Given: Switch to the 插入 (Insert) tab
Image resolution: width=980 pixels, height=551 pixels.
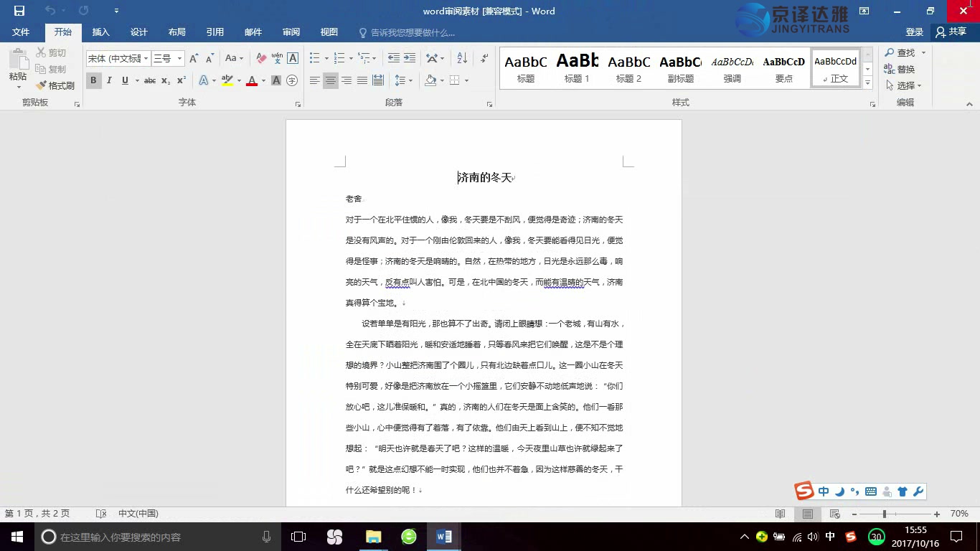Looking at the screenshot, I should coord(100,32).
